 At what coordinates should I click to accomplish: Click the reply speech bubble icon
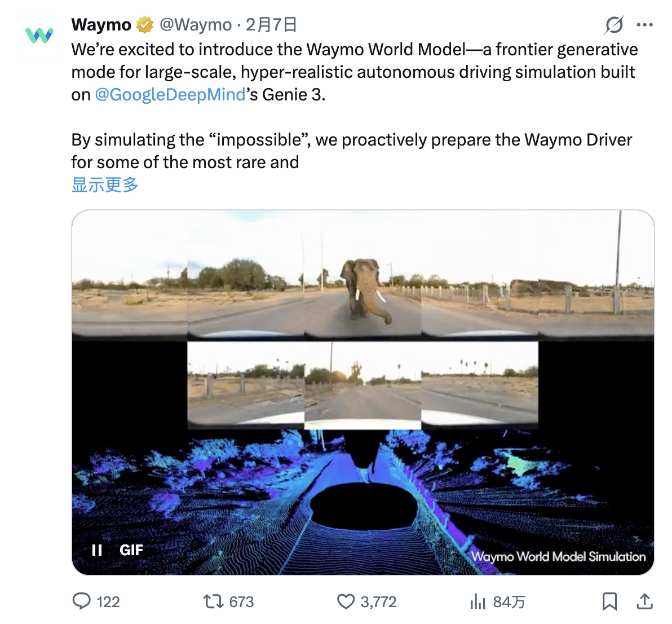82,601
